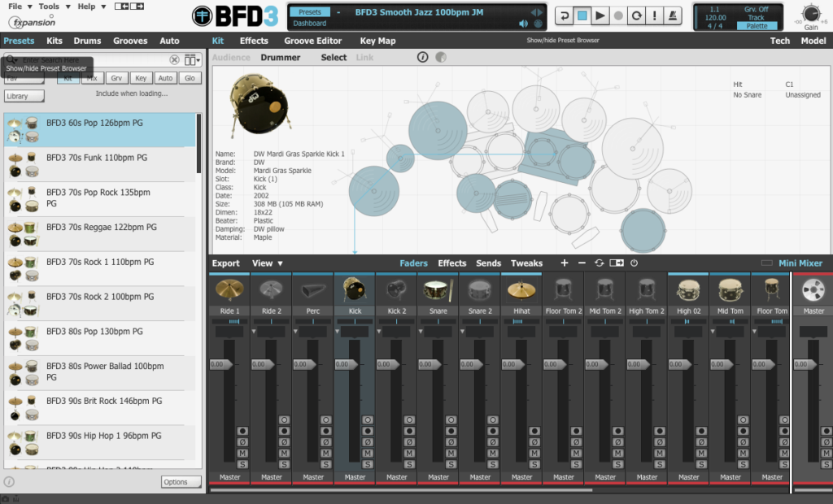
Task: Mute the Kick channel
Action: (x=368, y=453)
